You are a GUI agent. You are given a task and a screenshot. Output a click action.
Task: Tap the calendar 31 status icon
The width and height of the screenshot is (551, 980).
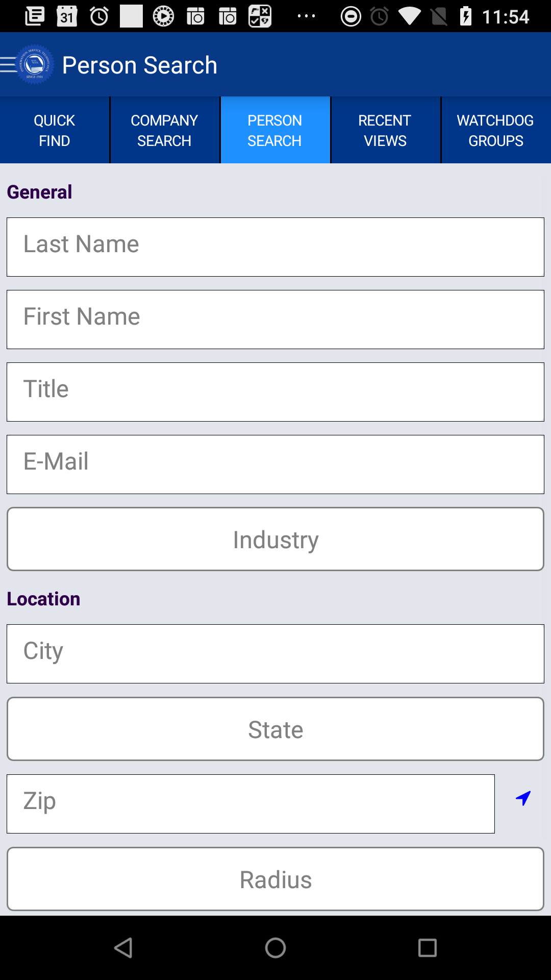(67, 16)
